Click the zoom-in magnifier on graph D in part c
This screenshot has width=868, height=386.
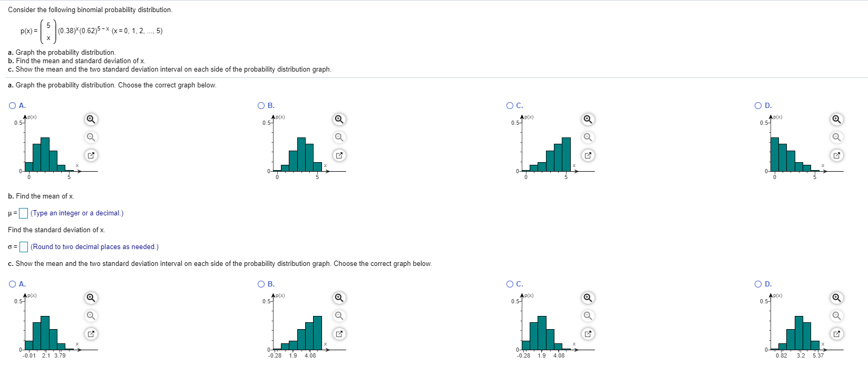836,298
